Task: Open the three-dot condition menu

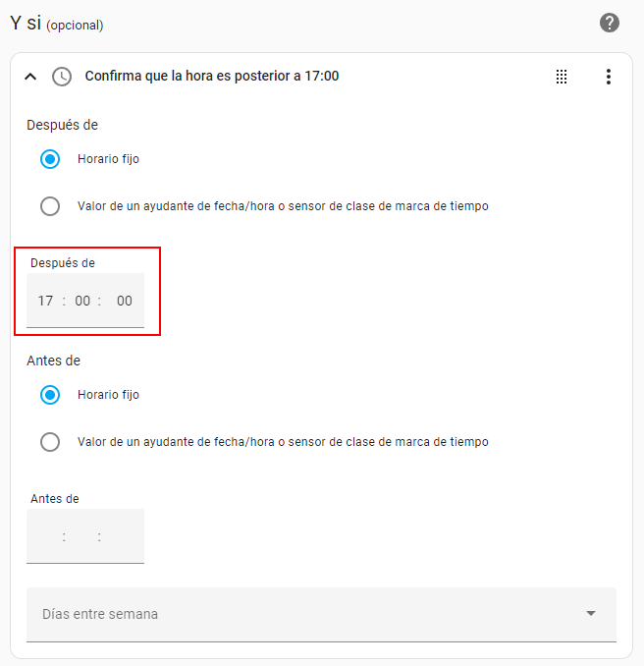Action: click(609, 77)
